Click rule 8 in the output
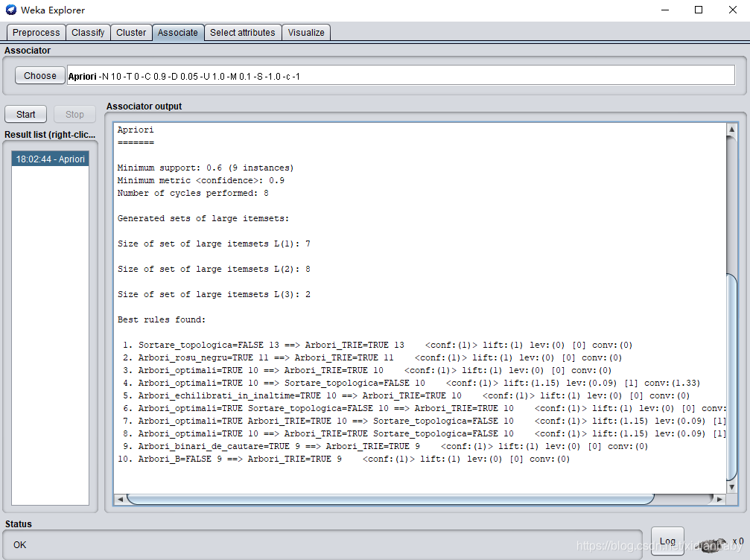 click(x=425, y=433)
